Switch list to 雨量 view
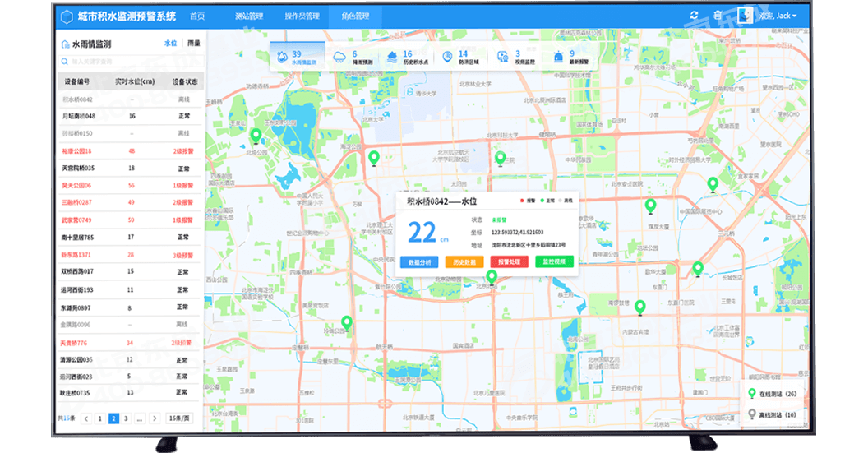The height and width of the screenshot is (453, 868). click(194, 44)
